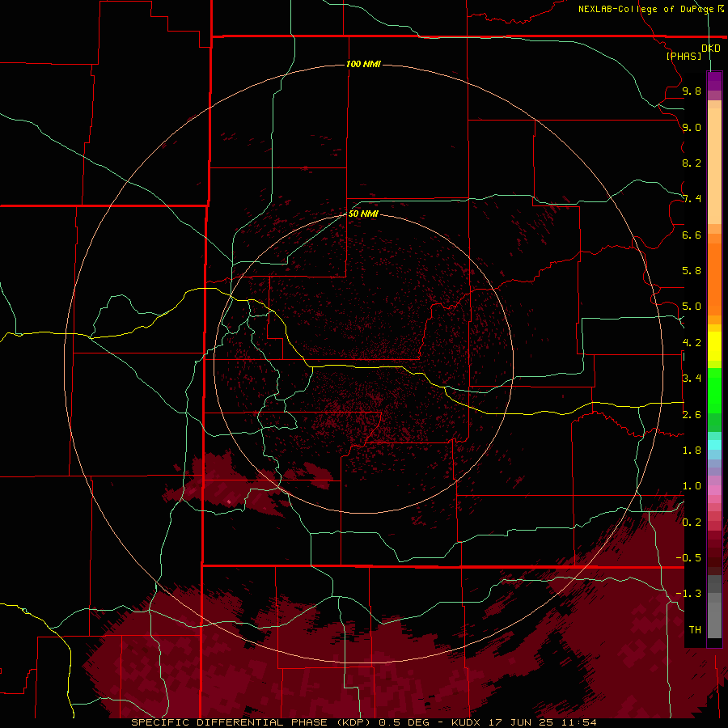Image resolution: width=728 pixels, height=728 pixels.
Task: Select the 9.8 value on the color scale
Action: pyautogui.click(x=692, y=91)
